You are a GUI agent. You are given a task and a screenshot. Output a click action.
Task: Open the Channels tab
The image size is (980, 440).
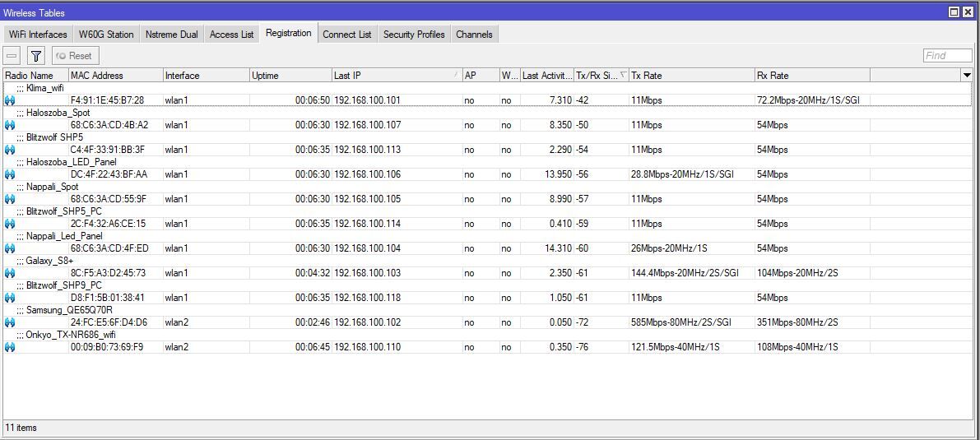click(x=474, y=35)
